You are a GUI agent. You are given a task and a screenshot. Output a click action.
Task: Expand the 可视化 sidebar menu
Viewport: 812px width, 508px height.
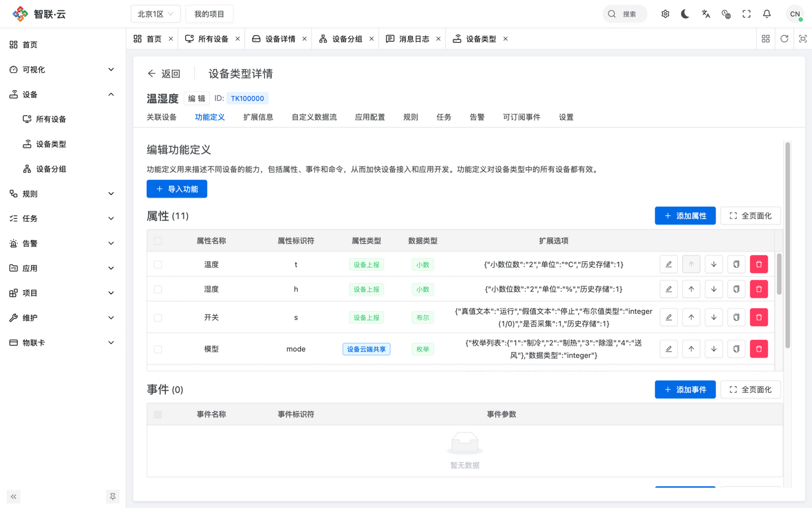[x=62, y=69]
